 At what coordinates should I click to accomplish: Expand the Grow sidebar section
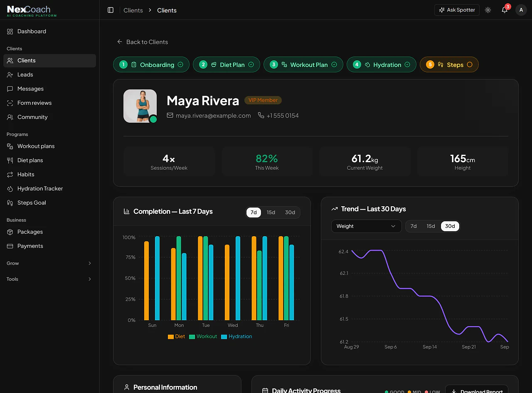49,263
